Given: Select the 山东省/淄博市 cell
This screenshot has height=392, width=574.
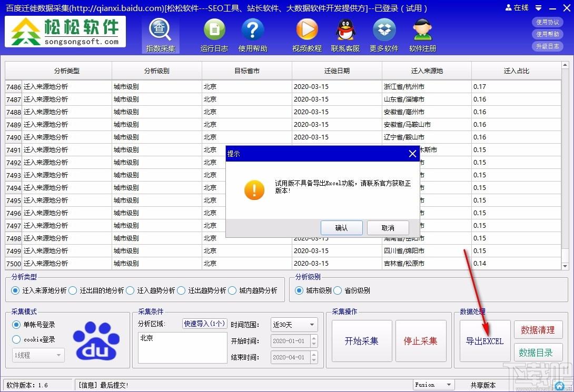Looking at the screenshot, I should point(427,99).
